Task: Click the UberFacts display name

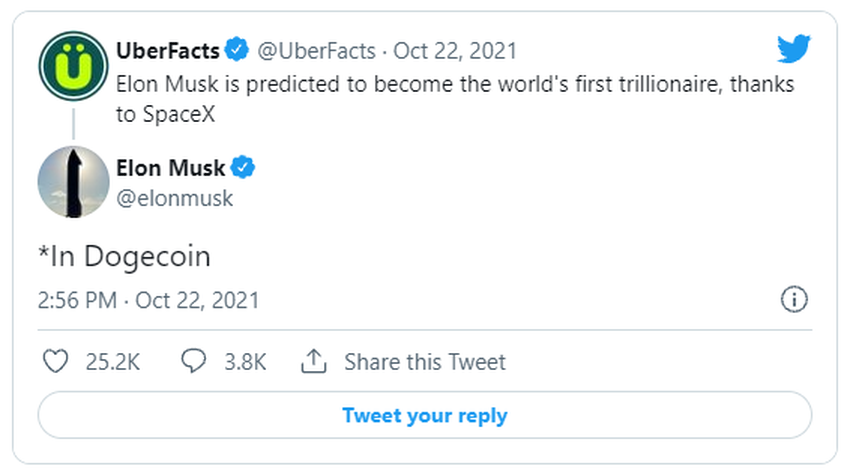Action: point(169,49)
